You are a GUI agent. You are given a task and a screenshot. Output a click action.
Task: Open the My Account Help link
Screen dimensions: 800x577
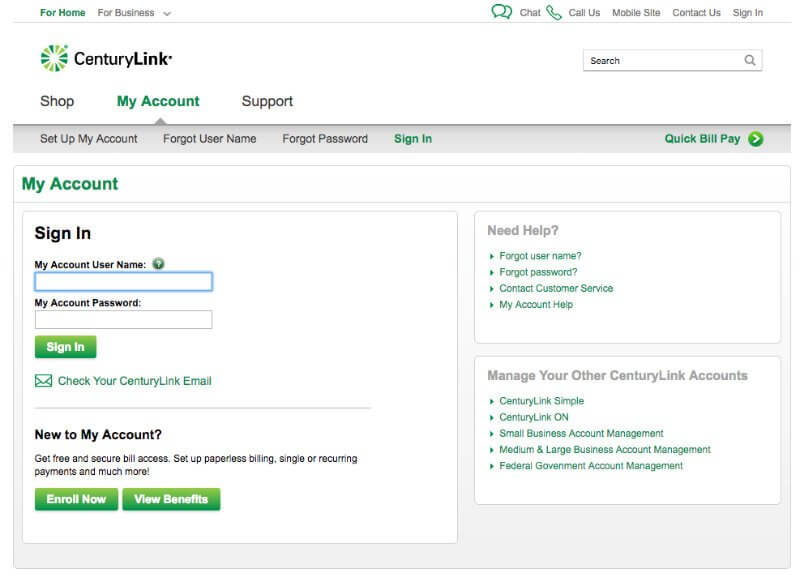tap(536, 305)
